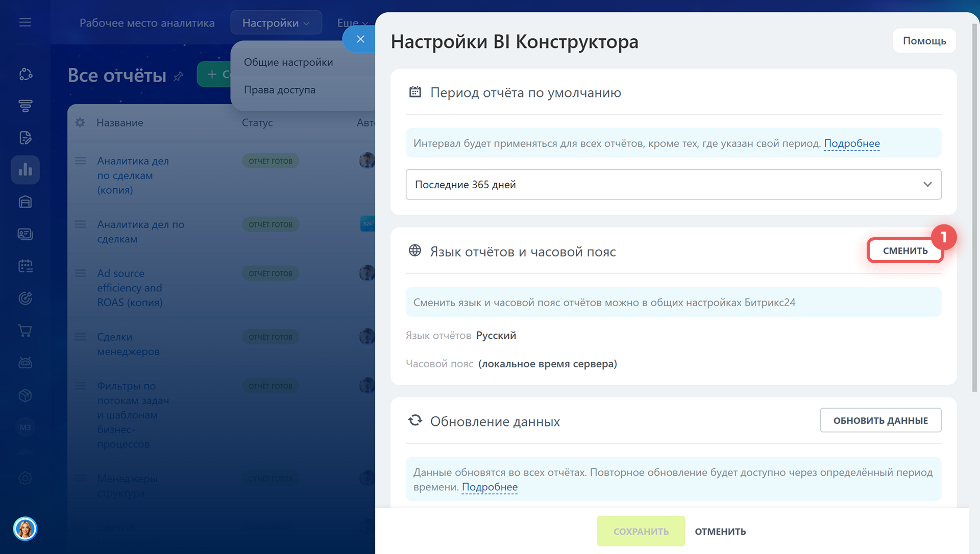The image size is (980, 554).
Task: Open sidebar settings gear icon
Action: click(x=25, y=478)
